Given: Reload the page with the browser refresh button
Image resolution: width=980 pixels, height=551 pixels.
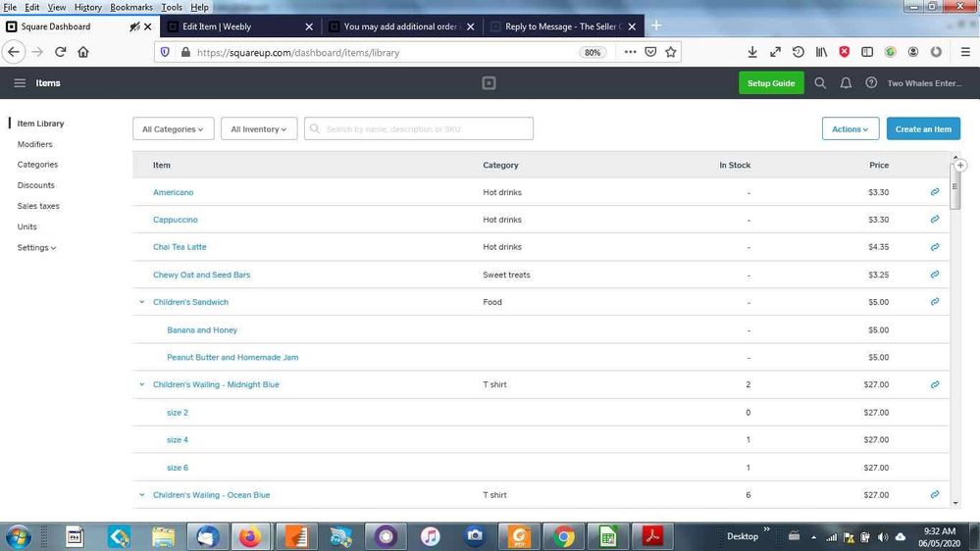Looking at the screenshot, I should [x=61, y=52].
